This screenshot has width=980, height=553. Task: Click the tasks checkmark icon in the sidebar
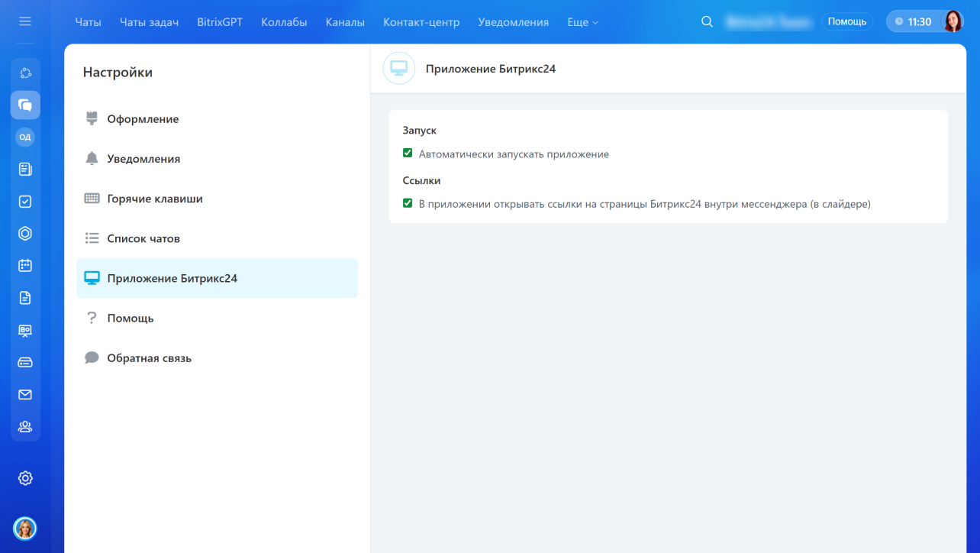point(25,202)
